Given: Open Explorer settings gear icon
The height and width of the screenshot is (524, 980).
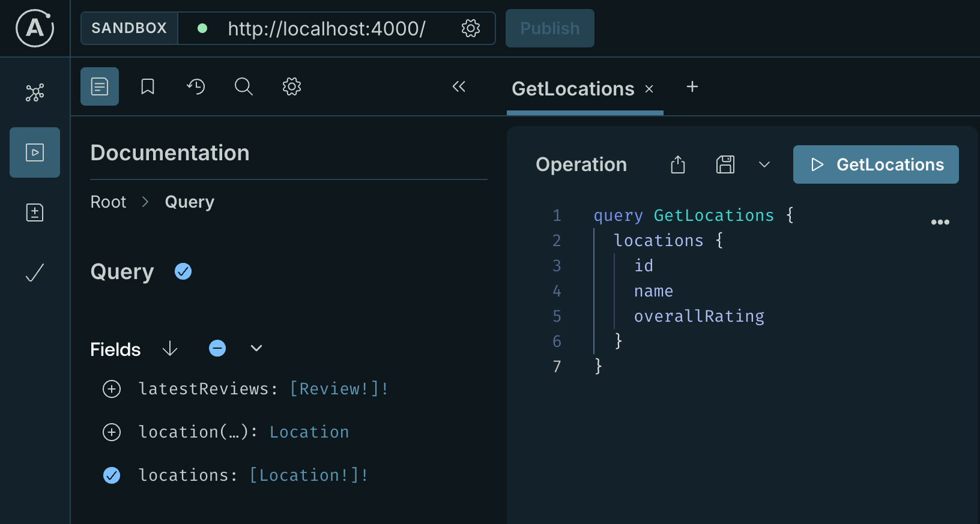Looking at the screenshot, I should (292, 86).
